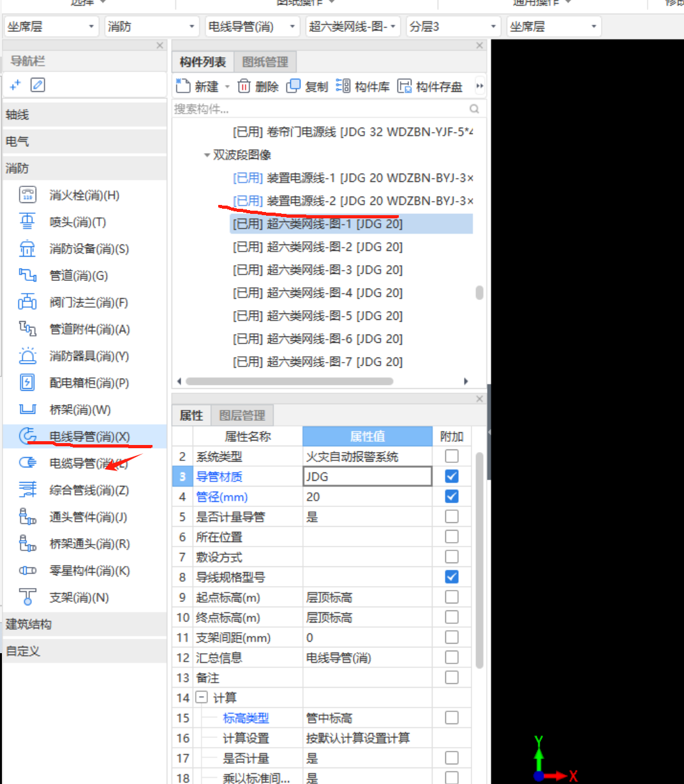Click in 搜索构件 search field
The width and height of the screenshot is (684, 784).
tap(319, 109)
